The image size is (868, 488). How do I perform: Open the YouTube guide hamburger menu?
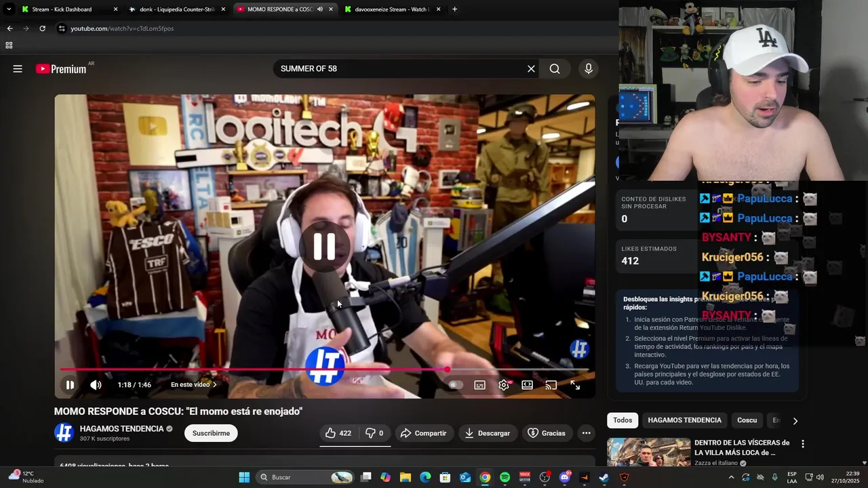[x=18, y=68]
